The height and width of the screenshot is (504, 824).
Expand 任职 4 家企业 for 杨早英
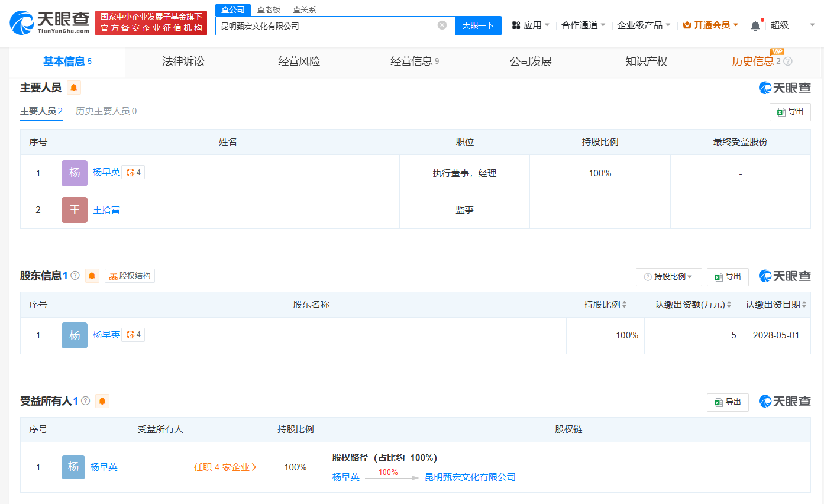click(x=225, y=467)
